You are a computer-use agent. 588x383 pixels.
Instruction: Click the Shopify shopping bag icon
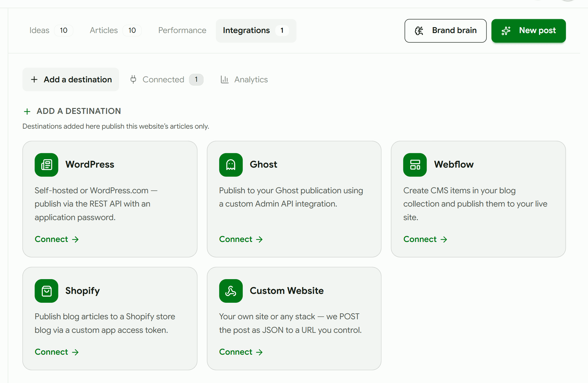pyautogui.click(x=46, y=291)
